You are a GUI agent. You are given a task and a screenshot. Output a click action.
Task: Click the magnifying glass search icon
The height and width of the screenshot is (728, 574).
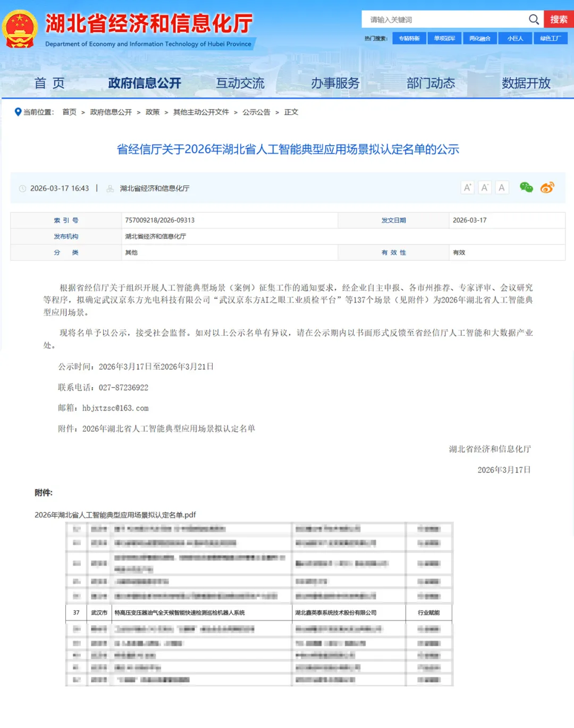click(534, 20)
